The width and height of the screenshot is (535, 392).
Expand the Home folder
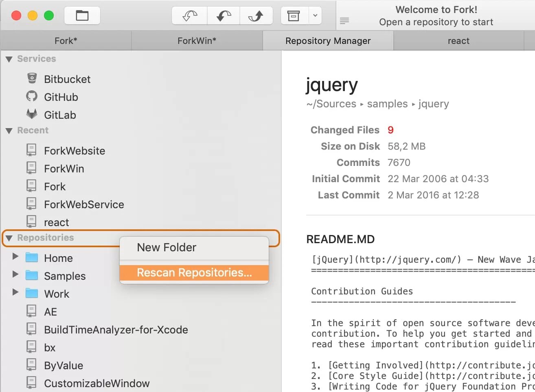pos(15,257)
